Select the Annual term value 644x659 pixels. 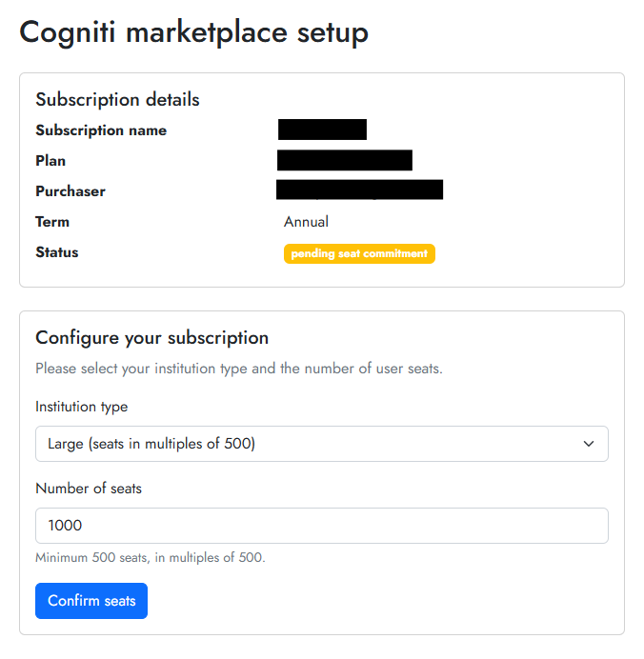point(306,222)
